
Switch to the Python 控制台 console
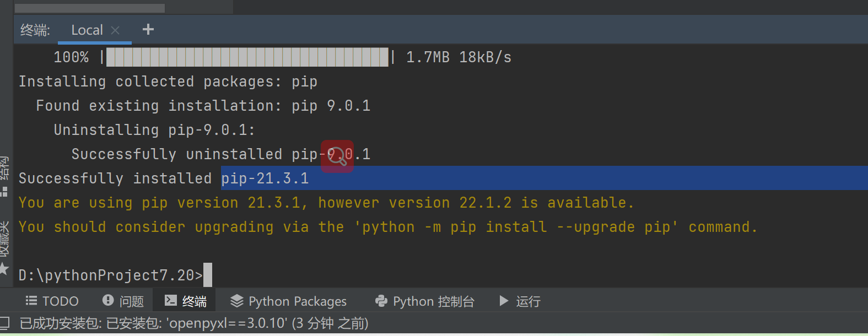425,301
